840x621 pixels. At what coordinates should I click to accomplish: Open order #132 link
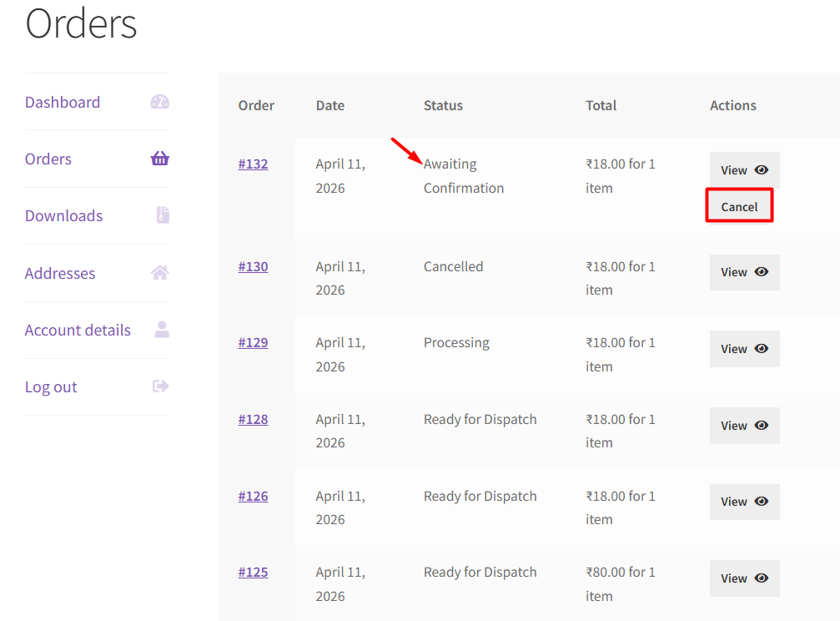[x=253, y=164]
